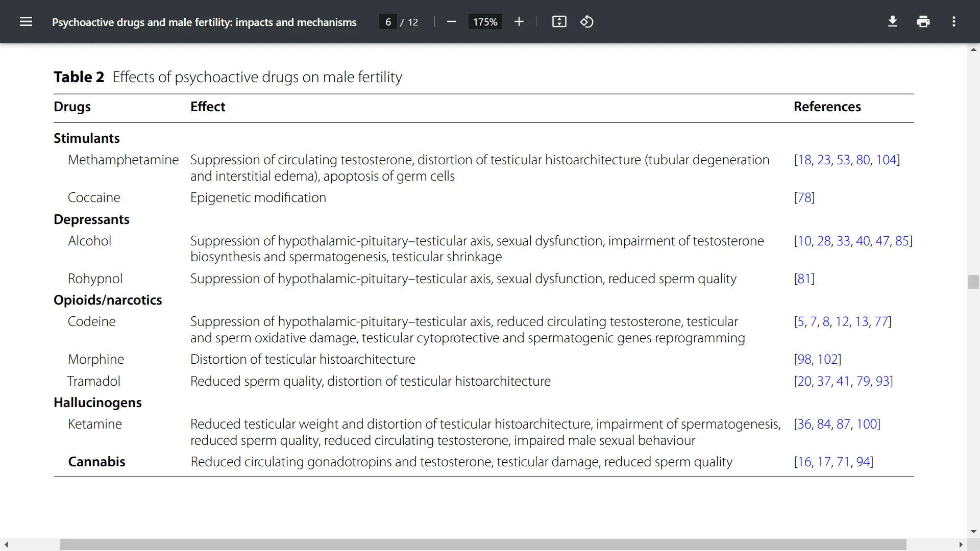Click the 'Opioids/narcotics' category heading

[108, 300]
